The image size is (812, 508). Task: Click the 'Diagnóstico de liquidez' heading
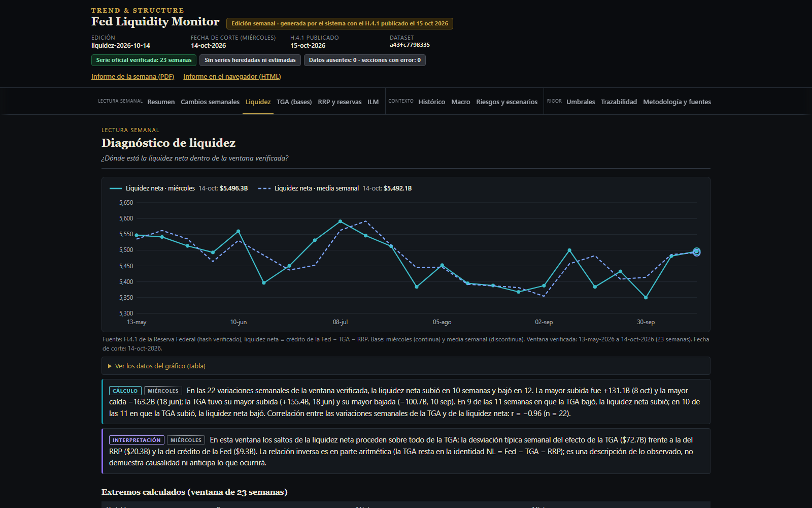click(168, 143)
